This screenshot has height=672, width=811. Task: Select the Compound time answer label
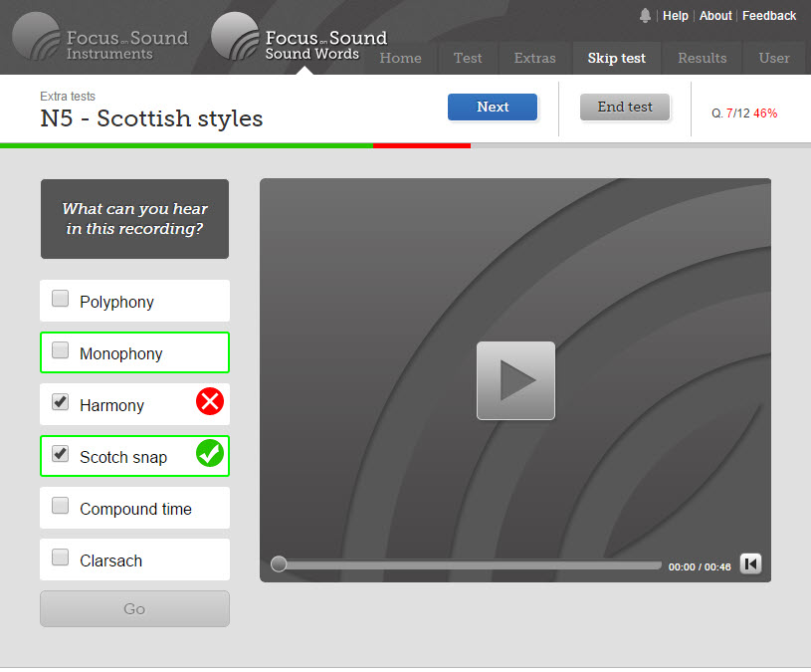pyautogui.click(x=135, y=509)
